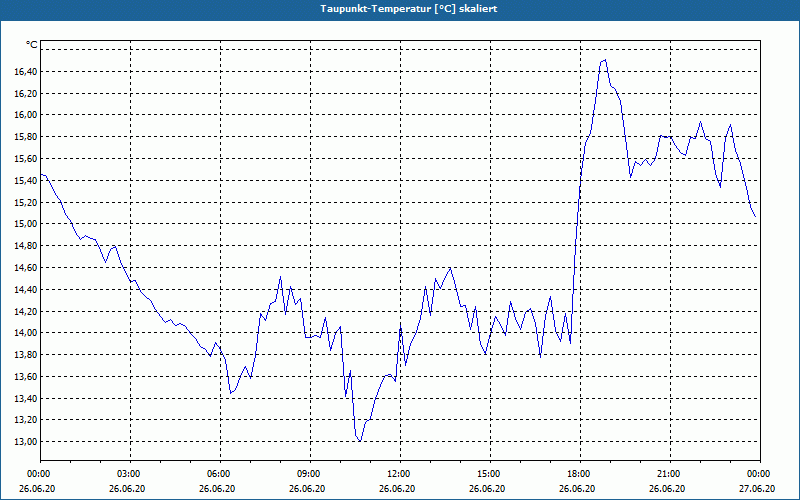This screenshot has width=800, height=500.
Task: Click the 13,60 axis label
Action: coord(26,376)
